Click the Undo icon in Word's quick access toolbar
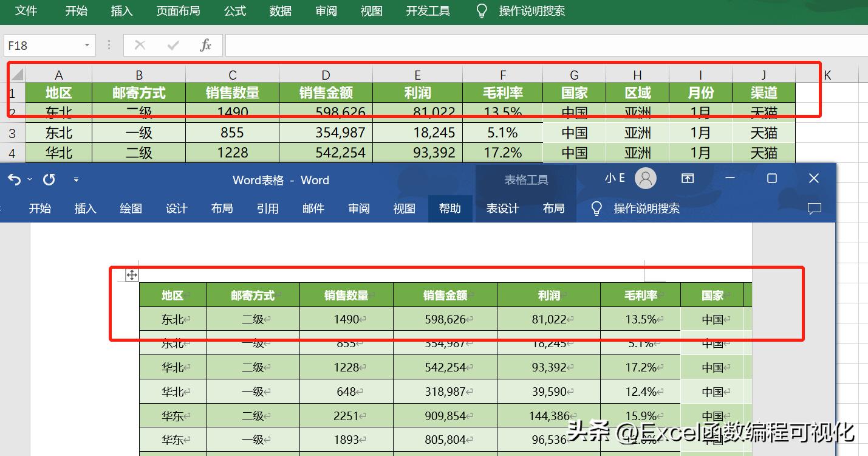868x456 pixels. tap(13, 179)
